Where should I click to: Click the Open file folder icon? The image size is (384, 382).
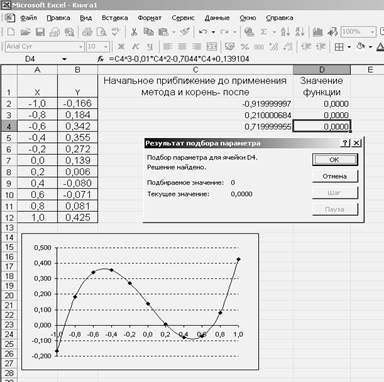click(25, 32)
